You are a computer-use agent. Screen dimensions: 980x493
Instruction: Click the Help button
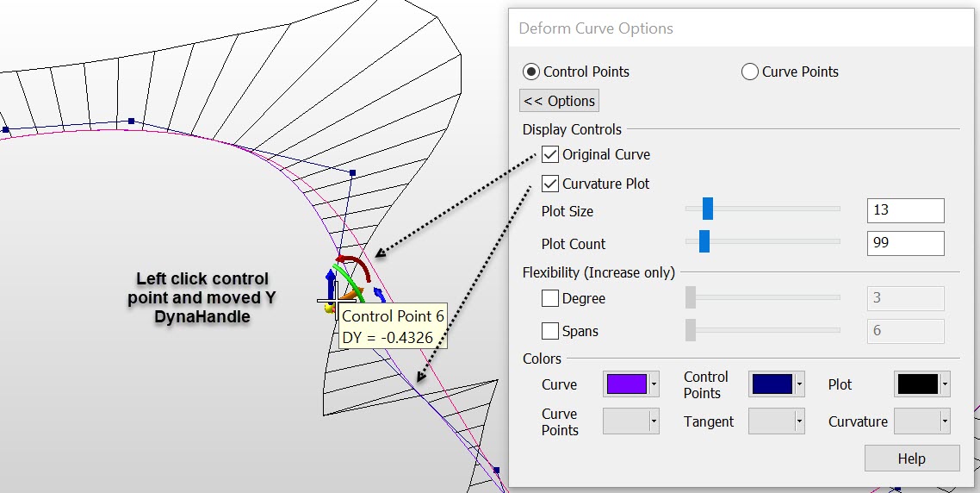[x=912, y=459]
